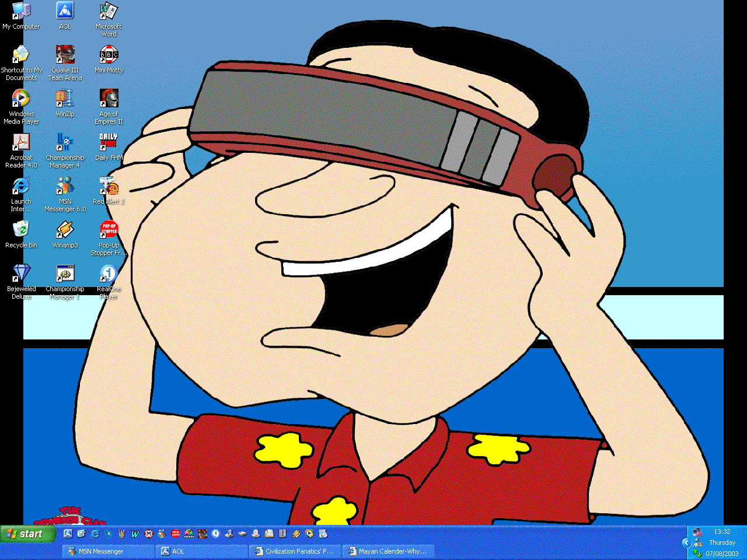Launch Quake III Team Arena desktop shortcut

[65, 62]
